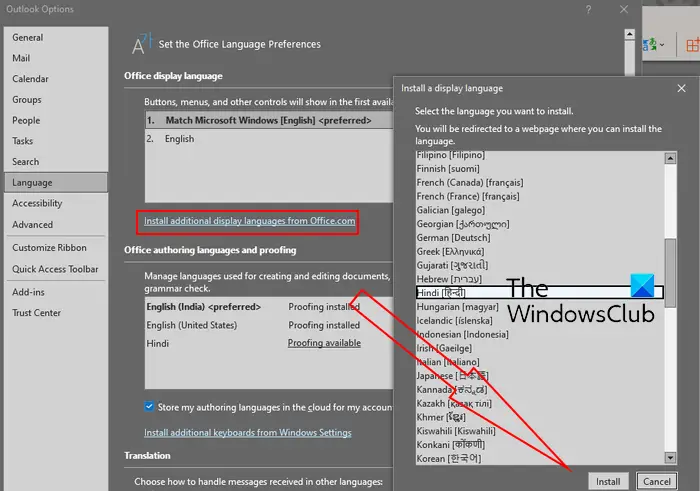Click the Cancel button
The width and height of the screenshot is (700, 491).
(657, 482)
